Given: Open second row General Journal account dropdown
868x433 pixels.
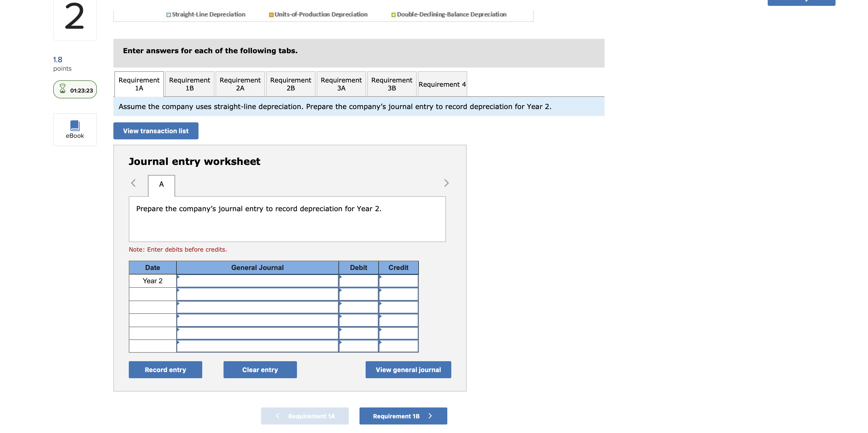Looking at the screenshot, I should [x=257, y=294].
